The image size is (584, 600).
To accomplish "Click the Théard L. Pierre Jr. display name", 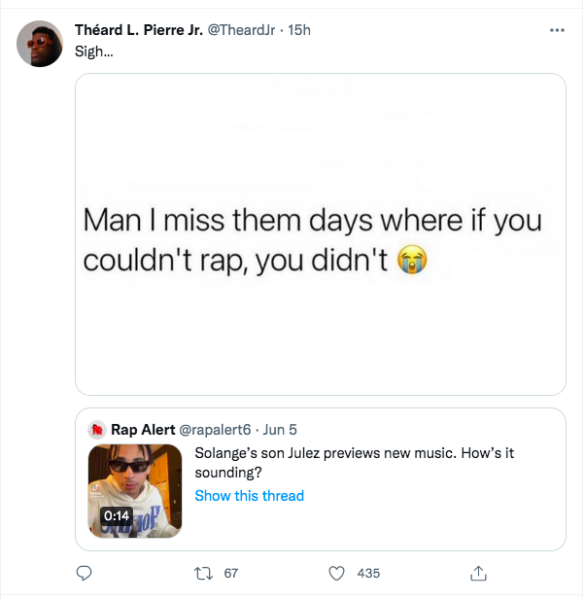I will pos(139,30).
